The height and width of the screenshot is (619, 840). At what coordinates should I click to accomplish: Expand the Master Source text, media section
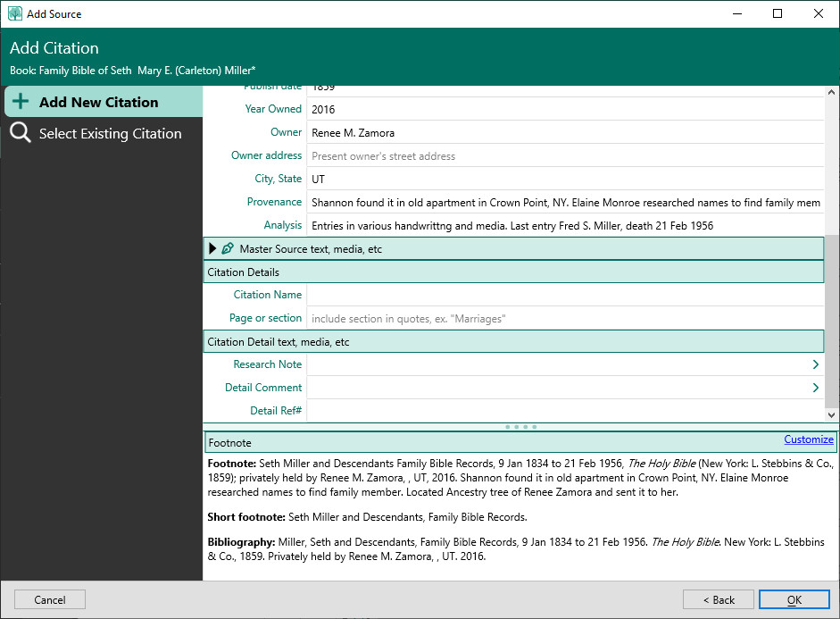[x=212, y=249]
